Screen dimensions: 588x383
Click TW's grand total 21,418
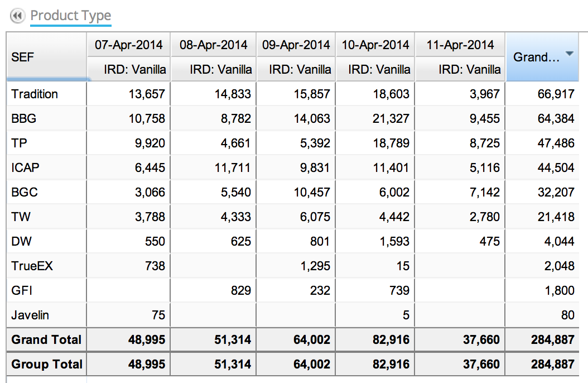[x=556, y=217]
